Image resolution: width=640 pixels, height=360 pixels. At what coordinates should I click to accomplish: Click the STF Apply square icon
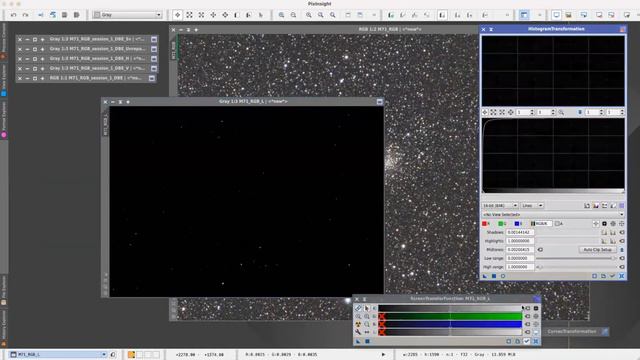click(x=367, y=341)
